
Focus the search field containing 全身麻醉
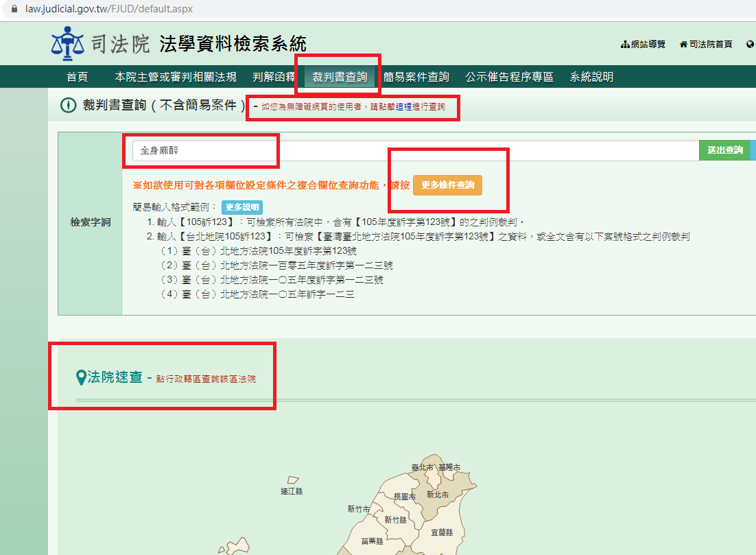point(416,150)
